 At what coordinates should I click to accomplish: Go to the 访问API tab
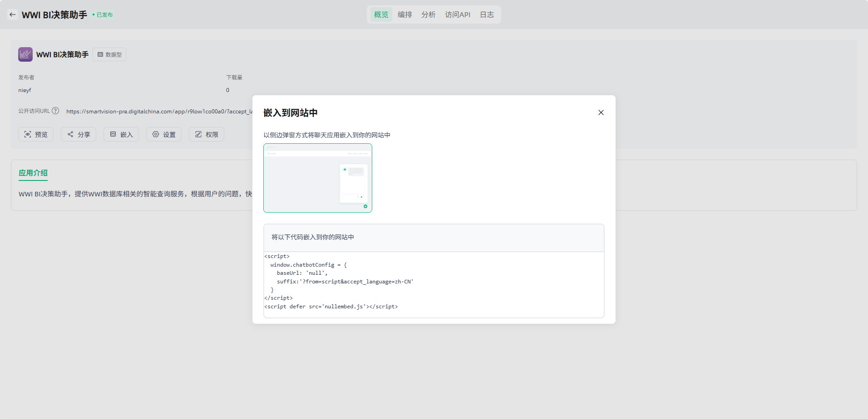[x=457, y=15]
